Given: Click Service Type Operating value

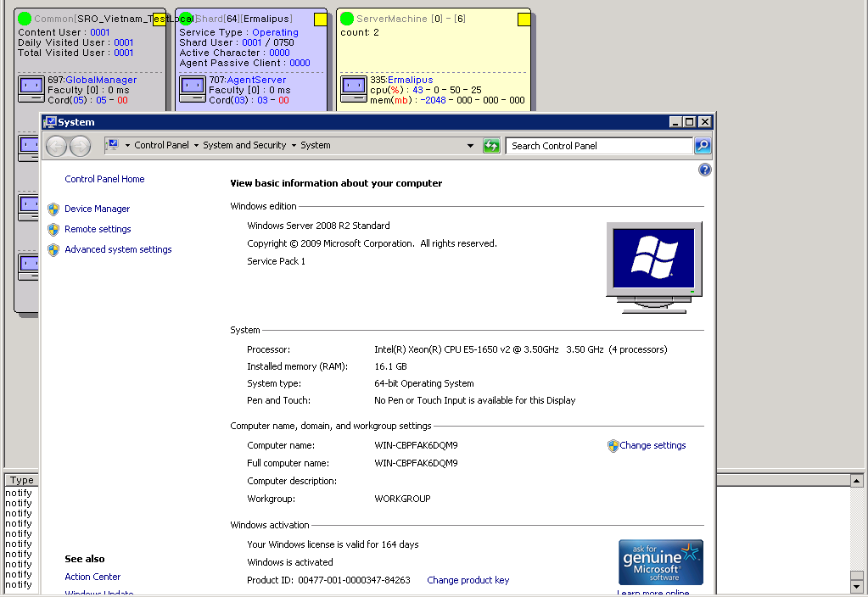Looking at the screenshot, I should click(x=275, y=32).
